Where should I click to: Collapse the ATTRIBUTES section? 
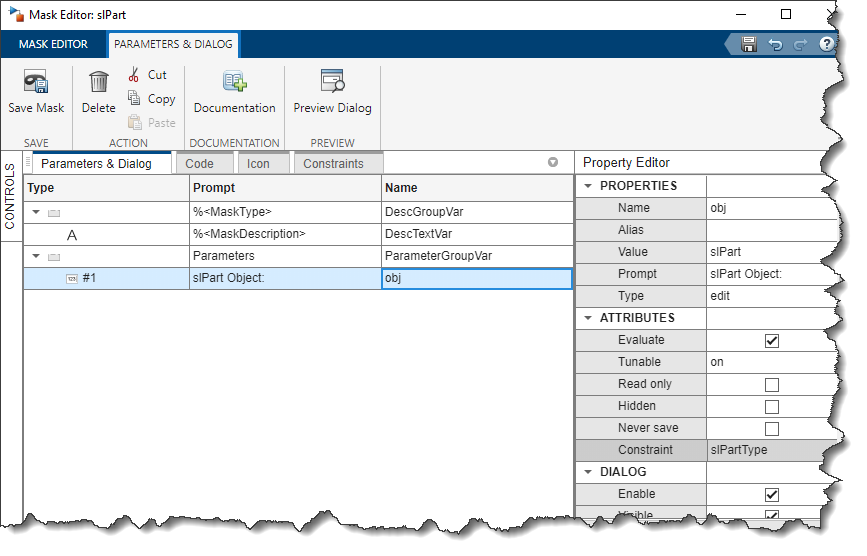coord(586,318)
